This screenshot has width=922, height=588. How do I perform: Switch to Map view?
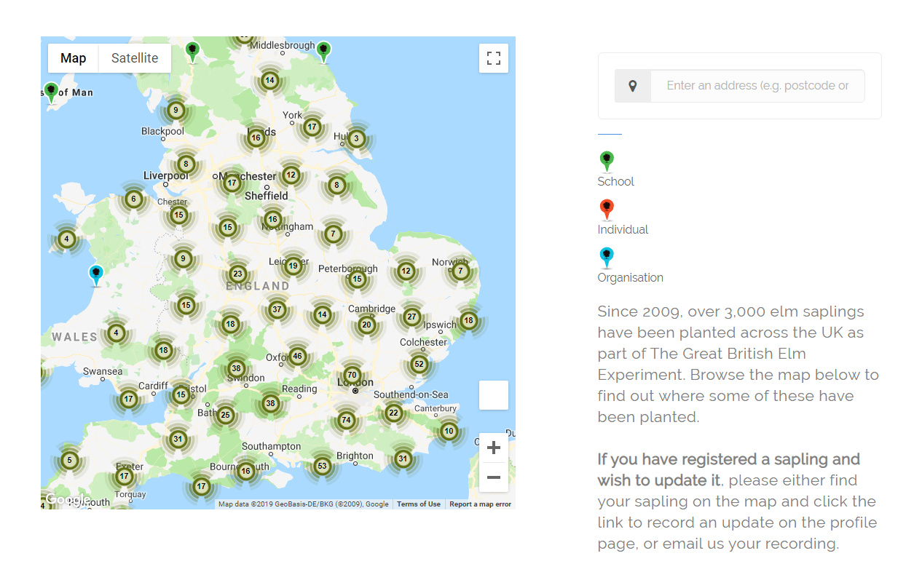tap(73, 57)
